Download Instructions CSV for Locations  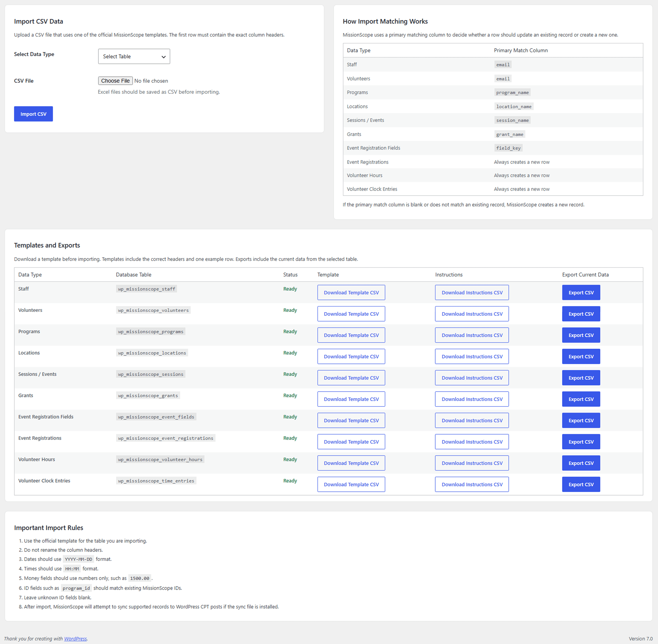[x=472, y=357]
